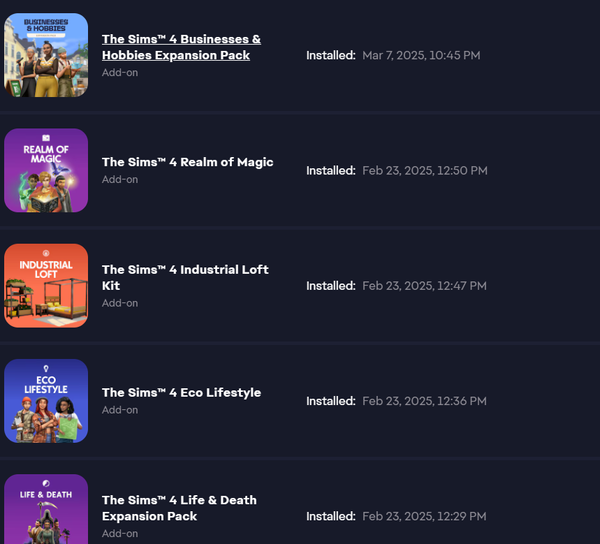Click the Add-on label under Eco Lifestyle
600x544 pixels.
point(120,410)
